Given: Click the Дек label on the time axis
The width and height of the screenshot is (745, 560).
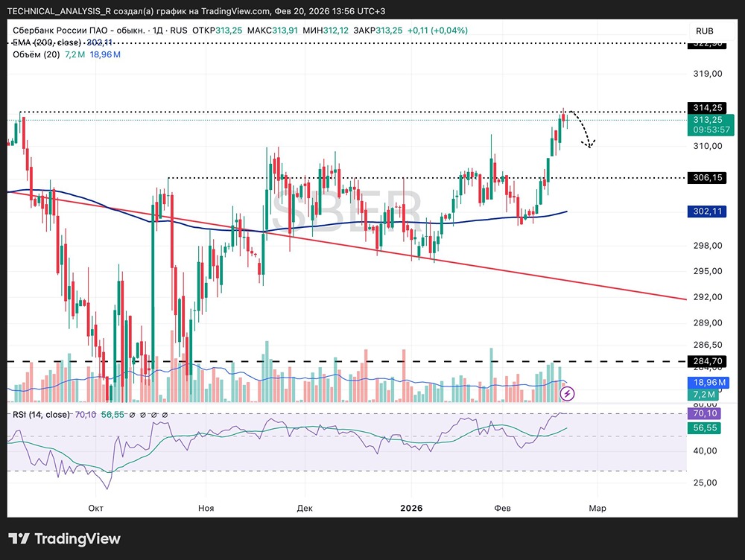Looking at the screenshot, I should [x=305, y=508].
